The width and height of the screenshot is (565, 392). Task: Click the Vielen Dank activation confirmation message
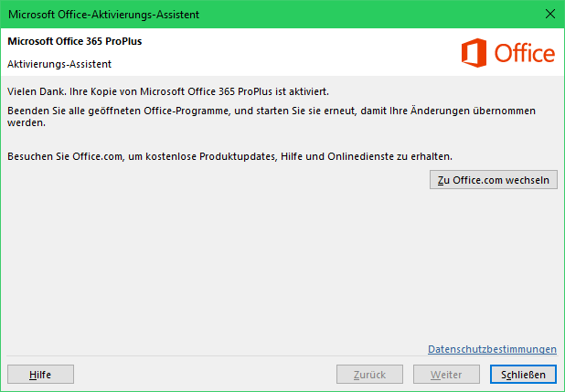click(168, 91)
